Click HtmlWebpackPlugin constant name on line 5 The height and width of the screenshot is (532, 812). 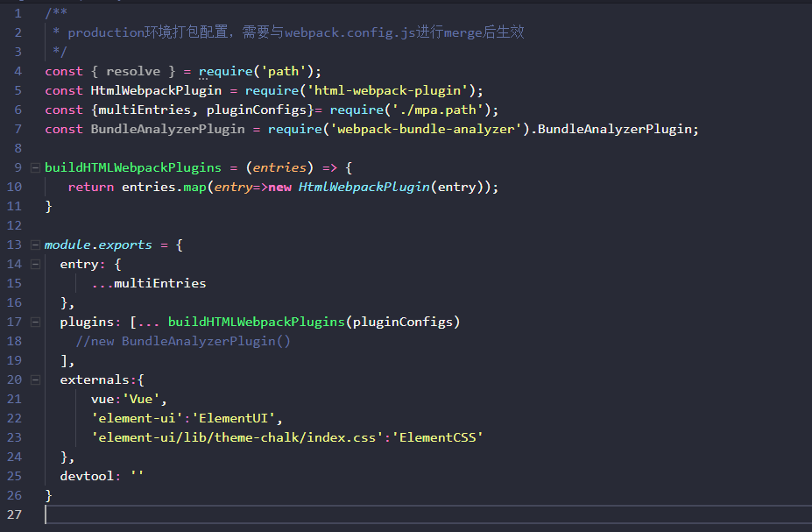156,90
